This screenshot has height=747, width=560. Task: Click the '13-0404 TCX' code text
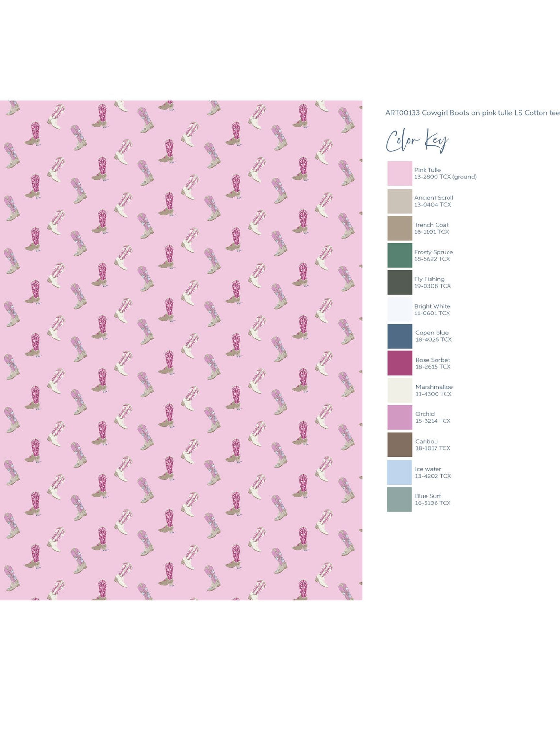pyautogui.click(x=432, y=205)
